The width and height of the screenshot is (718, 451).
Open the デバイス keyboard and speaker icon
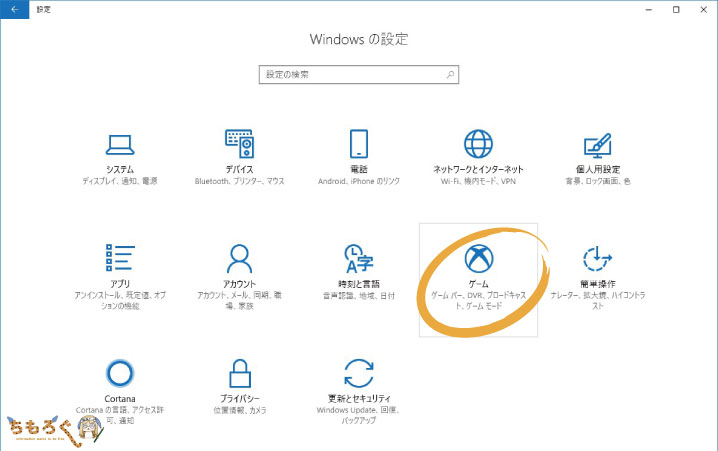pos(239,144)
